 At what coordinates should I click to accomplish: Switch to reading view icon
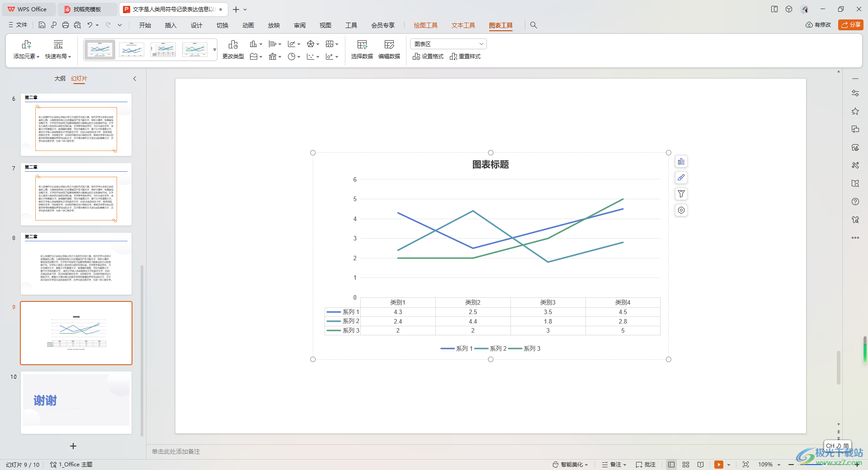pos(700,465)
